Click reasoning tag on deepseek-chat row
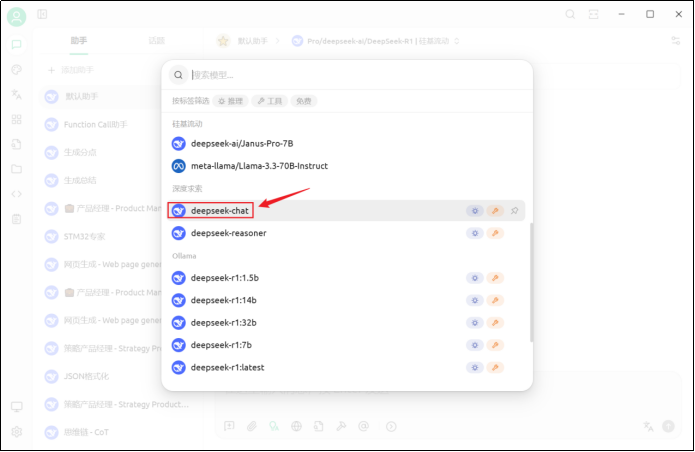695x452 pixels. (475, 211)
